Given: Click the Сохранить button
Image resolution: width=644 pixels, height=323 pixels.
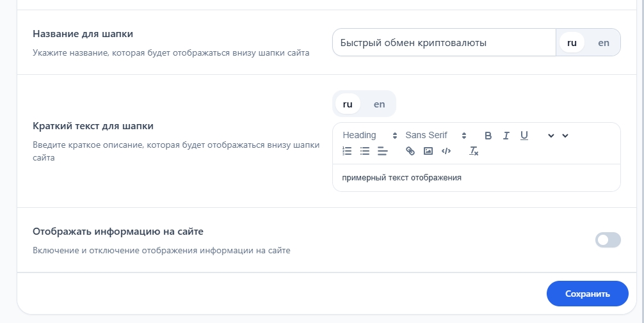Looking at the screenshot, I should point(587,294).
